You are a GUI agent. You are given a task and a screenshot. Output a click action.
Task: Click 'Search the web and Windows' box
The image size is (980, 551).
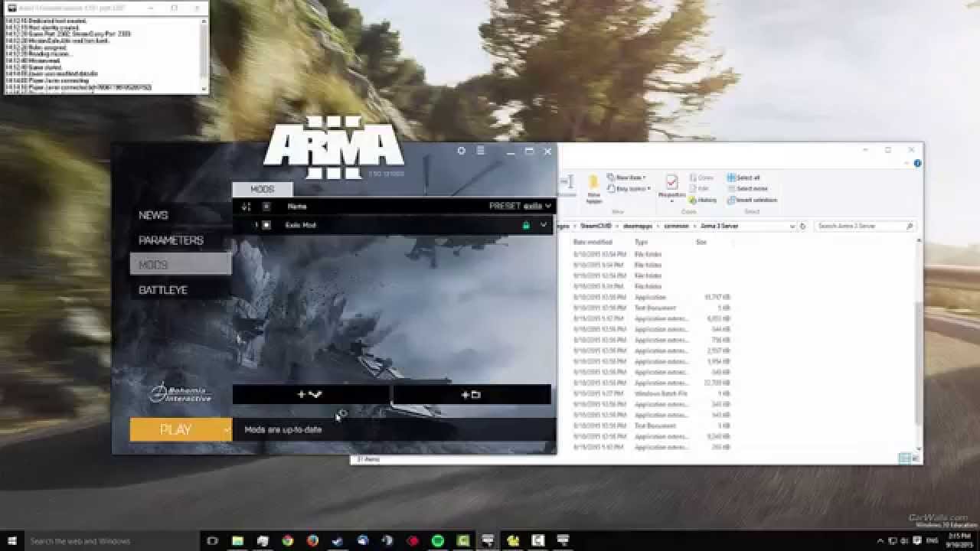[x=113, y=541]
